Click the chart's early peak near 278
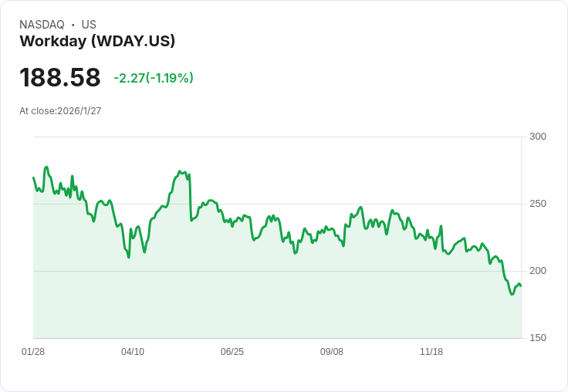 (x=46, y=167)
